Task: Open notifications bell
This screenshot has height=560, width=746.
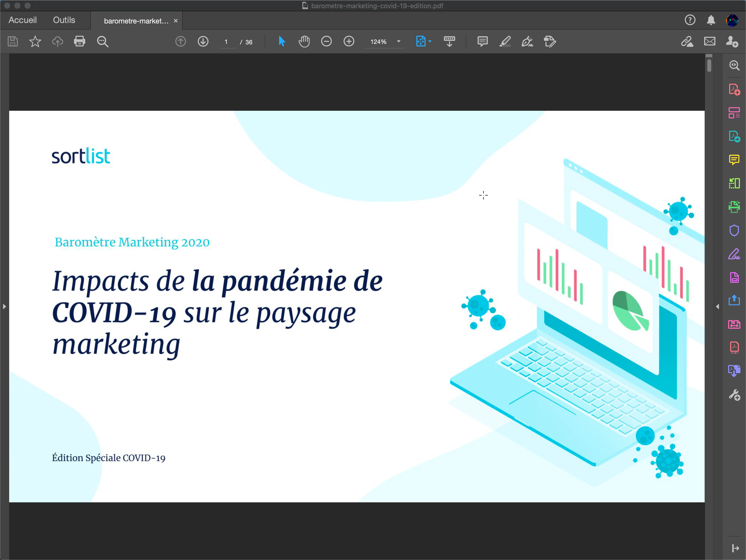Action: 711,20
